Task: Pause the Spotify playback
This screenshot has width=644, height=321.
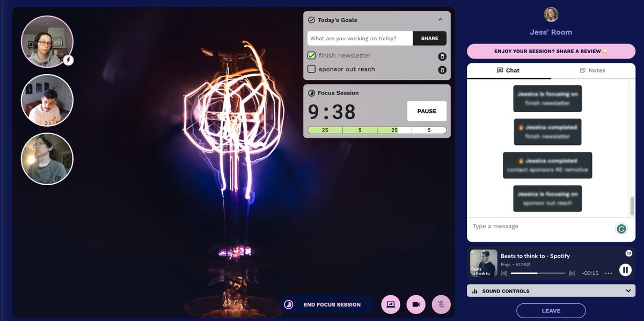Action: click(x=625, y=270)
